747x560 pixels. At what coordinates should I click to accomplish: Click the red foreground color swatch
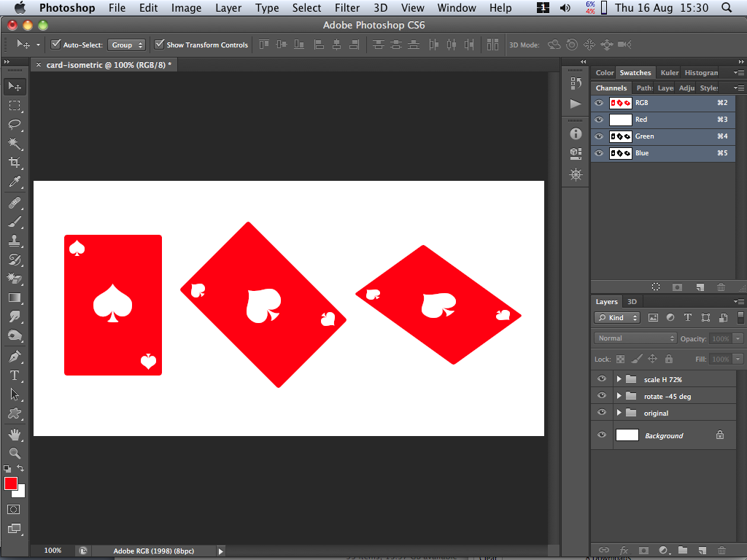coord(11,483)
